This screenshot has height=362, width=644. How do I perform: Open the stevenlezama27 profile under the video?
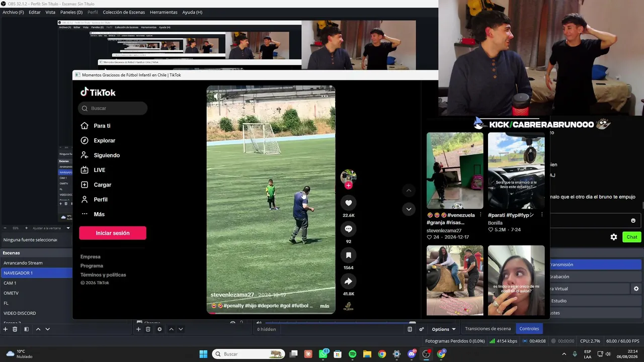pos(233,295)
